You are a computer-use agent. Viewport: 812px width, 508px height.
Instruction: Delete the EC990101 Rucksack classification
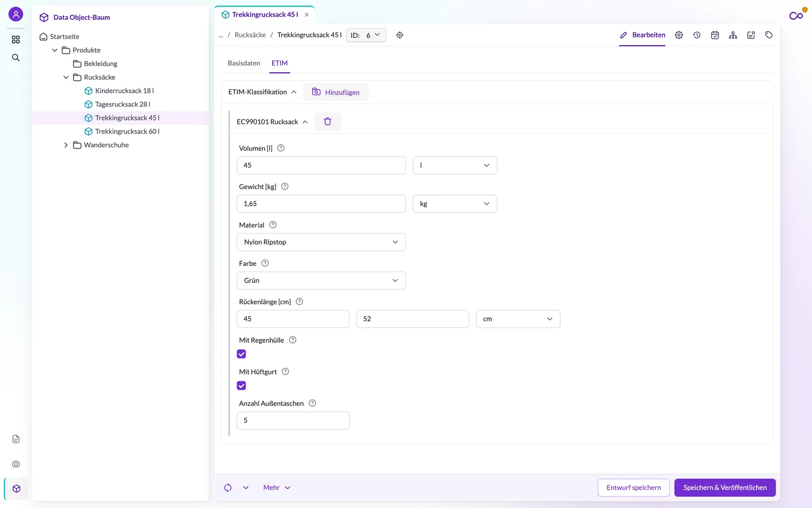327,121
